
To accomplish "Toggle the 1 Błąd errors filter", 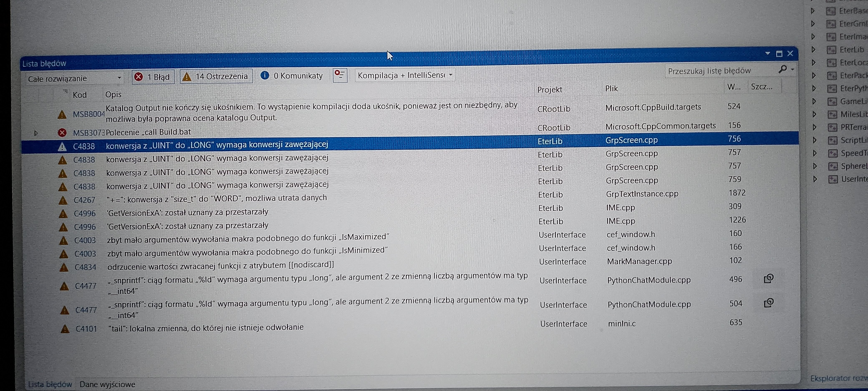I will pos(153,77).
